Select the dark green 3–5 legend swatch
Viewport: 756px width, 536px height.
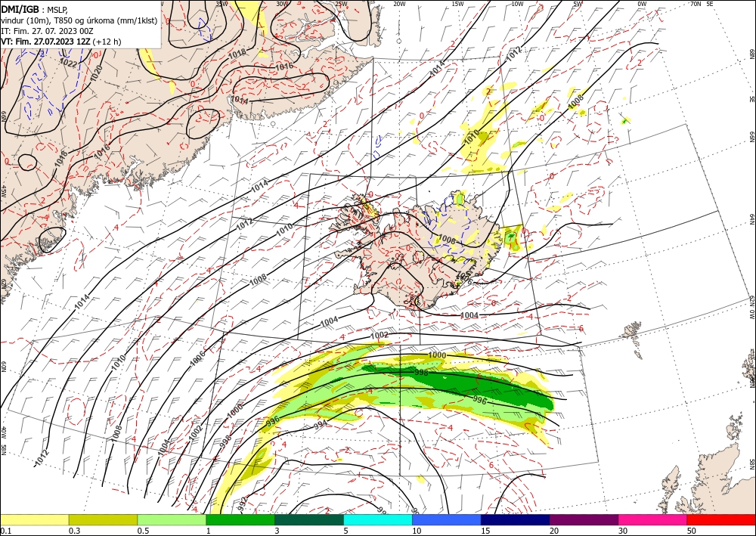point(309,519)
